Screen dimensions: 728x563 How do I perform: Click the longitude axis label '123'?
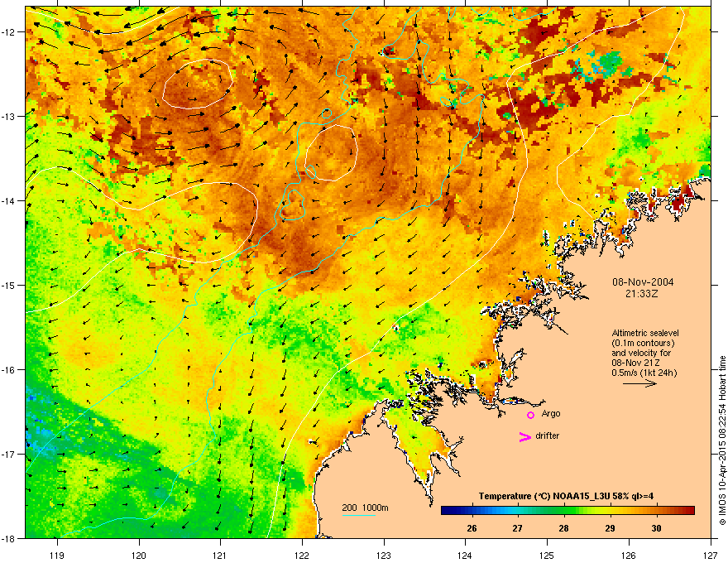coord(384,555)
